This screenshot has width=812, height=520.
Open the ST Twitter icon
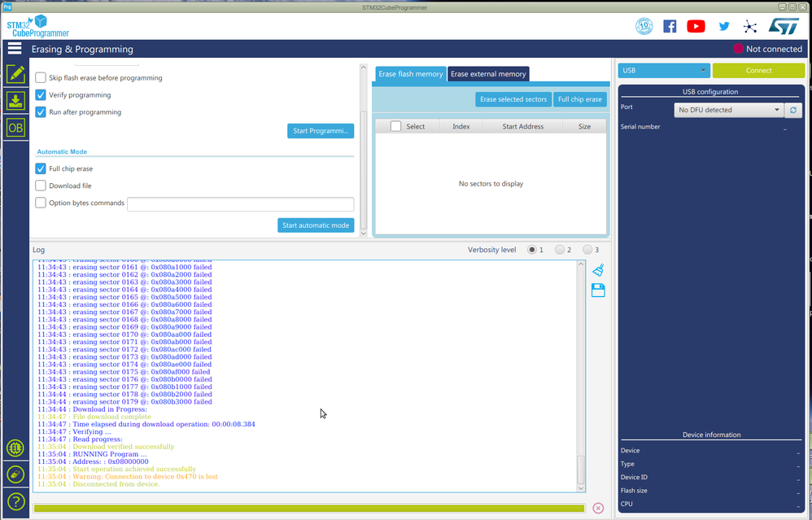point(724,26)
